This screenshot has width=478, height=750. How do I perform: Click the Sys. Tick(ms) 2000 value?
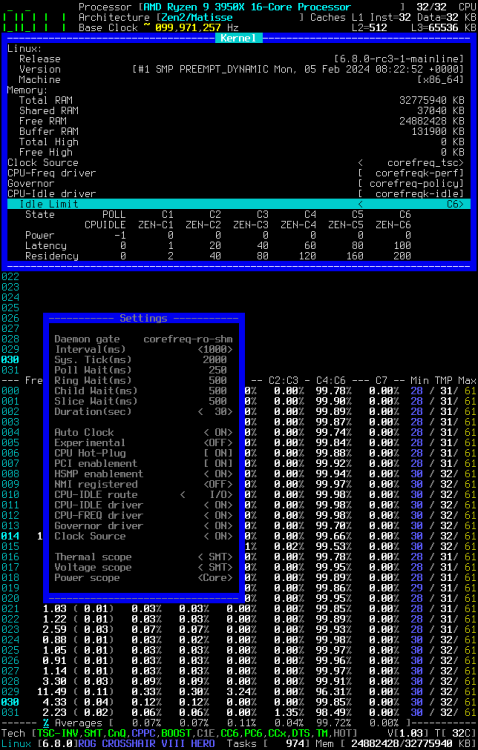pos(215,360)
